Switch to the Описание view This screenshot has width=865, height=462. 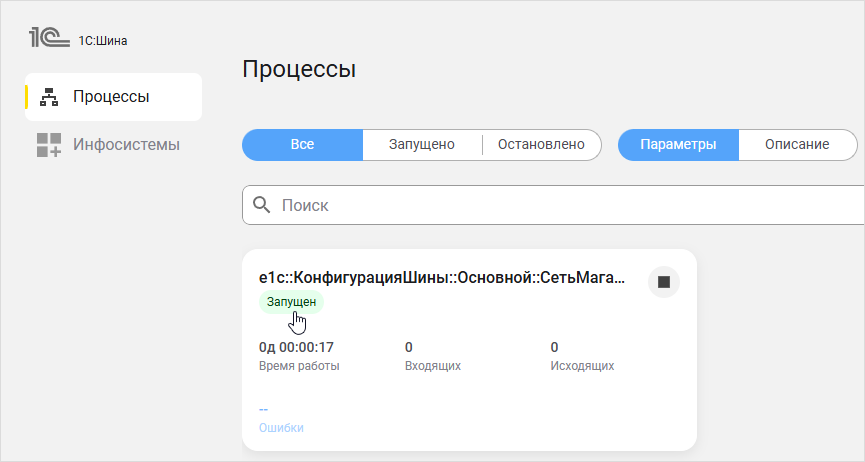point(797,145)
